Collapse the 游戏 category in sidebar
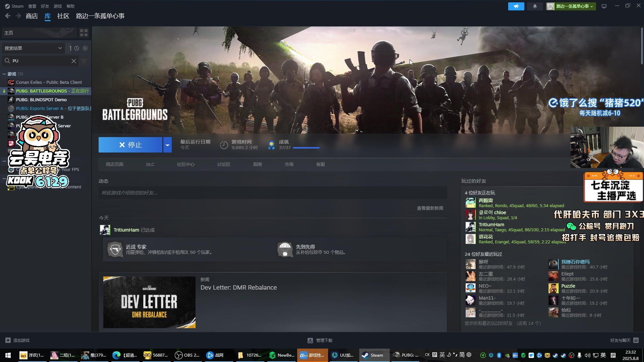The image size is (644, 362). (x=4, y=74)
